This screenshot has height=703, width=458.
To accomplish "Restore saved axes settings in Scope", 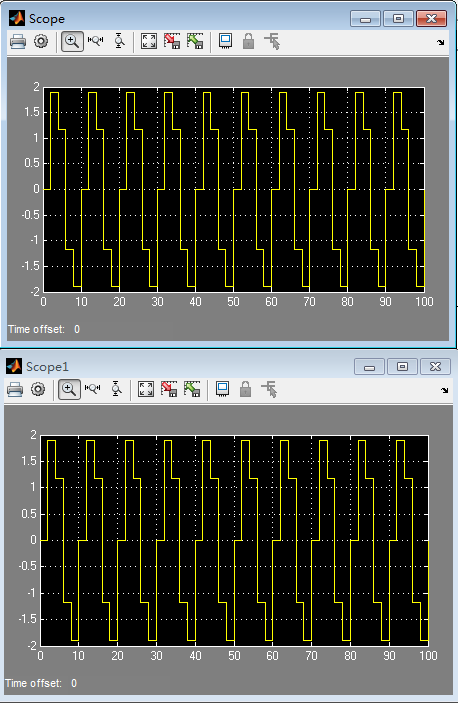I will tap(195, 41).
